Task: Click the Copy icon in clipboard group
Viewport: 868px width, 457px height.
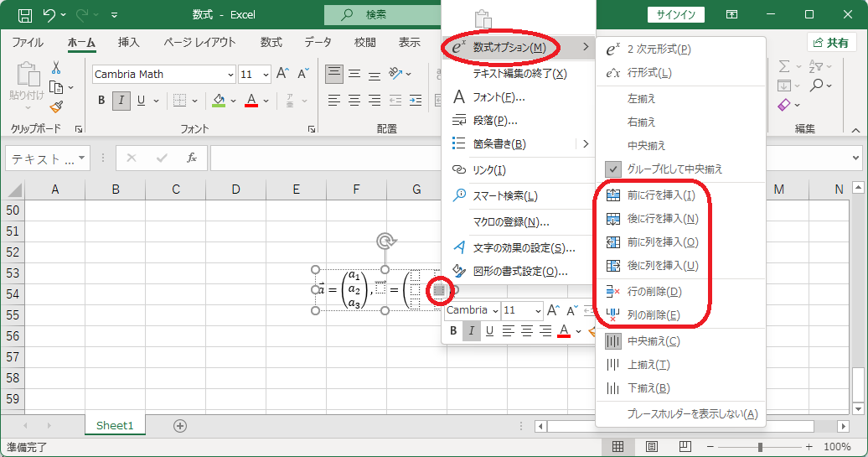Action: point(56,87)
